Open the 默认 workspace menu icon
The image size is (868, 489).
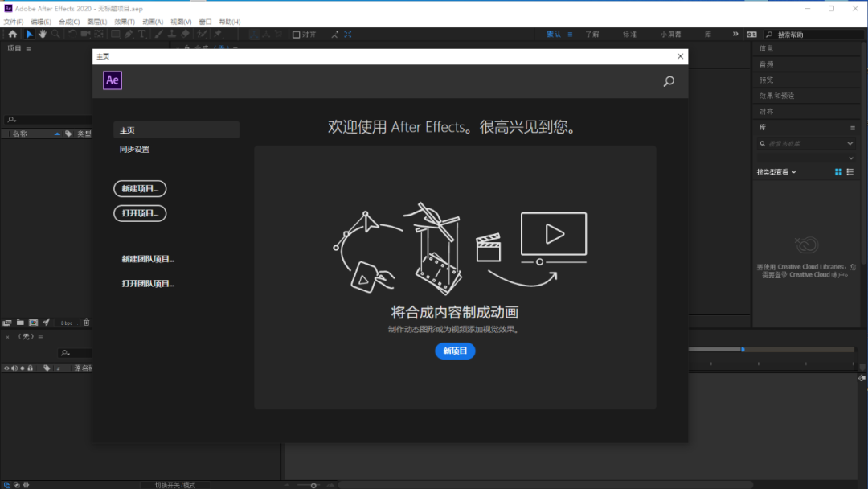tap(570, 35)
